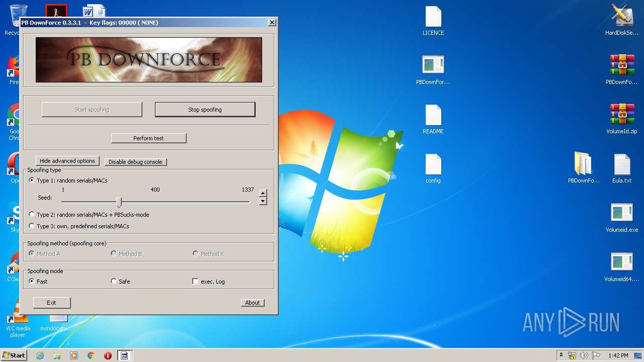Open the Word document desktop icon

tap(95, 10)
